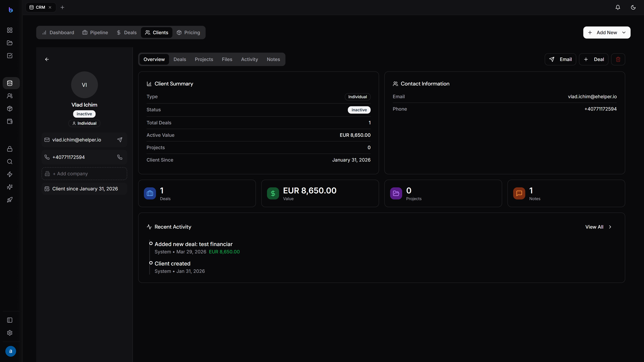The height and width of the screenshot is (362, 644).
Task: Click 'Added new deal: test financiar' activity
Action: 194,244
